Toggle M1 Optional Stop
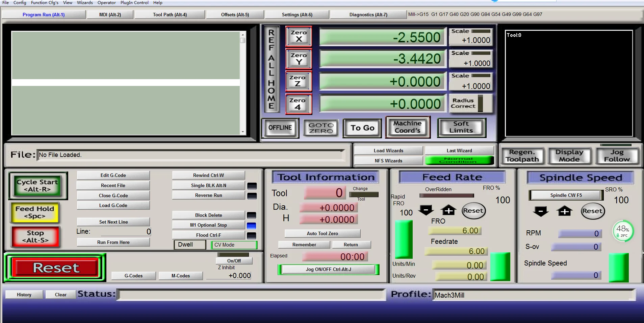Image resolution: width=644 pixels, height=323 pixels. tap(208, 225)
